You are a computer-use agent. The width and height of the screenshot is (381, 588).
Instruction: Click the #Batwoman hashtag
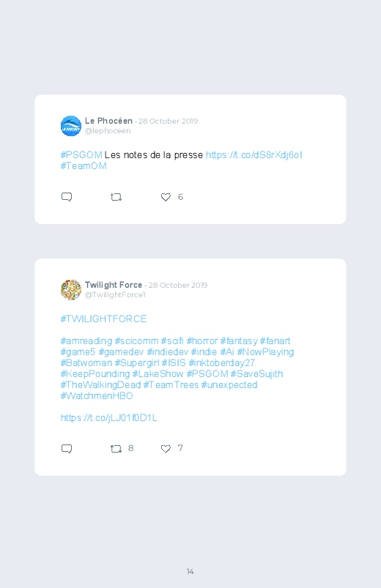[x=86, y=362]
